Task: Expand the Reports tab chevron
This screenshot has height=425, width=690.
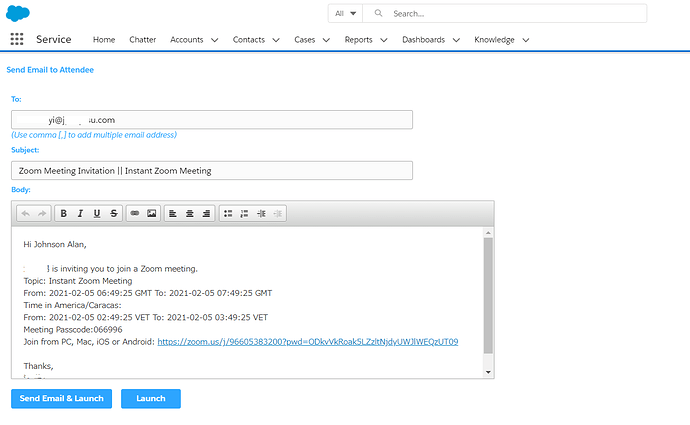Action: (x=384, y=40)
